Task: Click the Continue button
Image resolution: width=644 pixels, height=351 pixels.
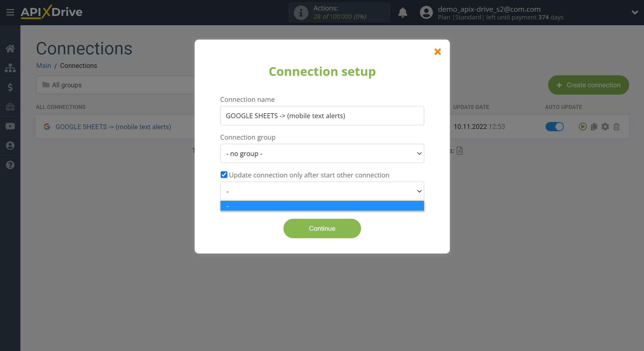Action: (322, 228)
